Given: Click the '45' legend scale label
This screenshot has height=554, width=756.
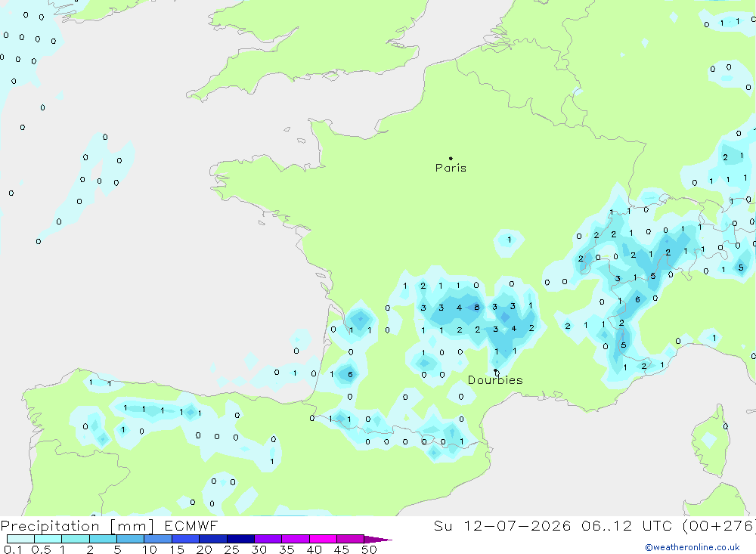Looking at the screenshot, I should [342, 549].
